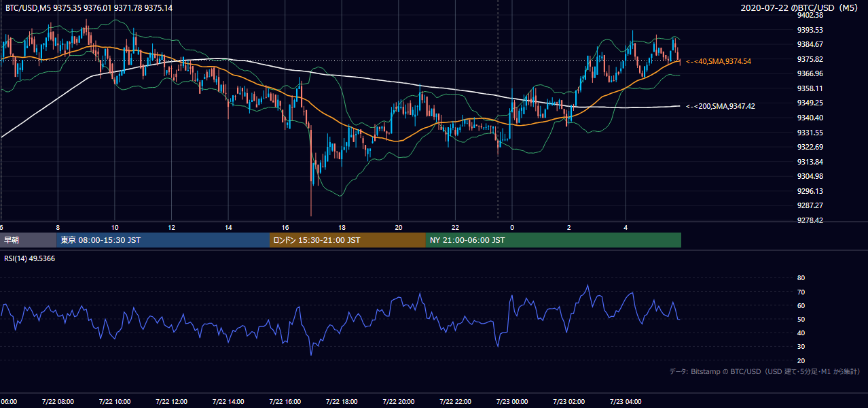868x408 pixels.
Task: Click price axis value 9287.27
Action: tap(810, 205)
